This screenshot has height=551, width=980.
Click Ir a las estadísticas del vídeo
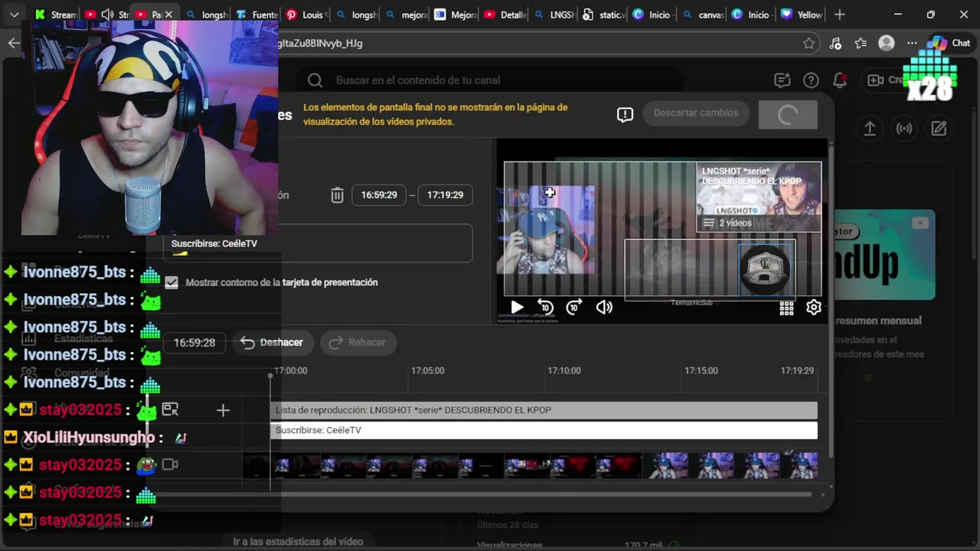(298, 542)
